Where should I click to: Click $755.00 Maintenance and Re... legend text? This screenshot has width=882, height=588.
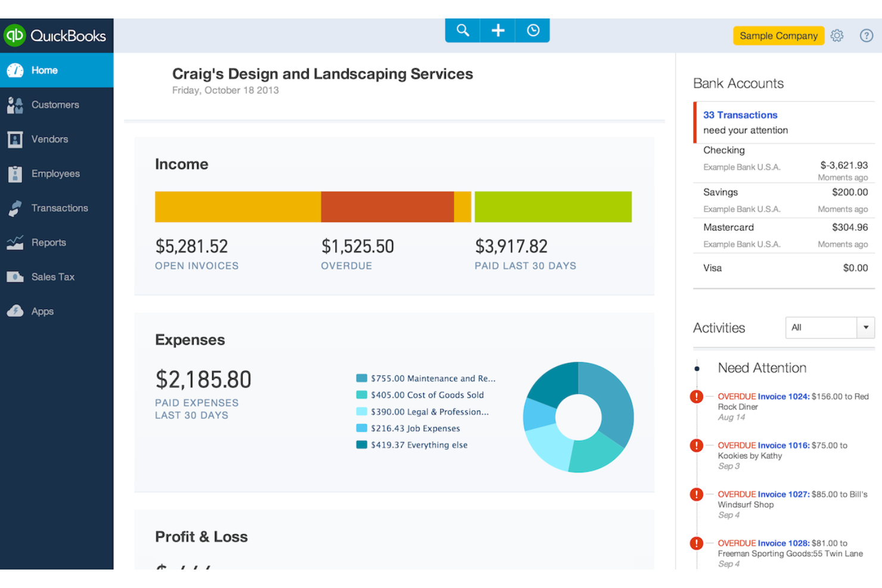click(433, 378)
